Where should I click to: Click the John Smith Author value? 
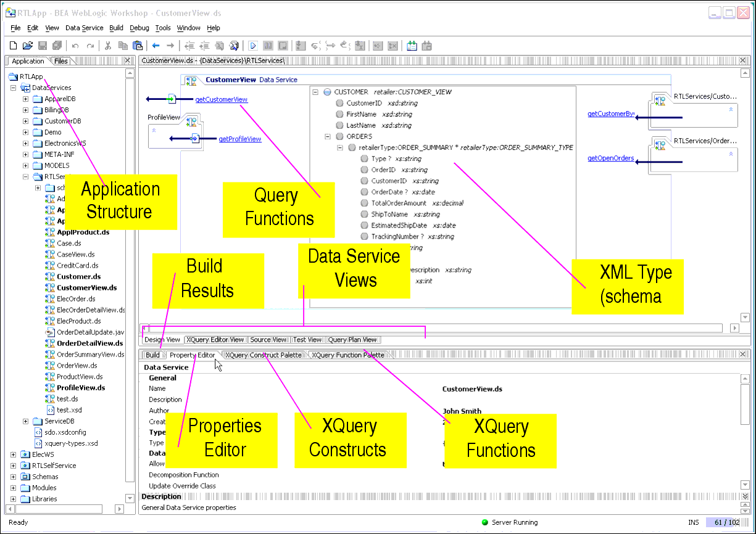[x=462, y=411]
